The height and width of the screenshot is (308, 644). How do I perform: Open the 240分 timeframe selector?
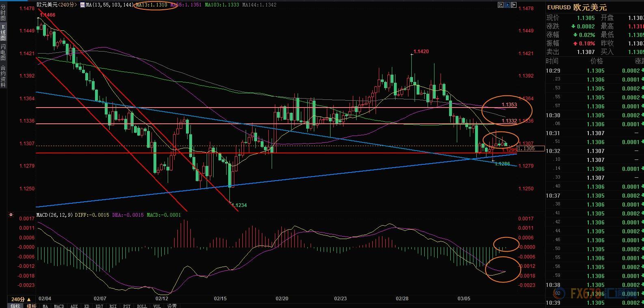21,299
